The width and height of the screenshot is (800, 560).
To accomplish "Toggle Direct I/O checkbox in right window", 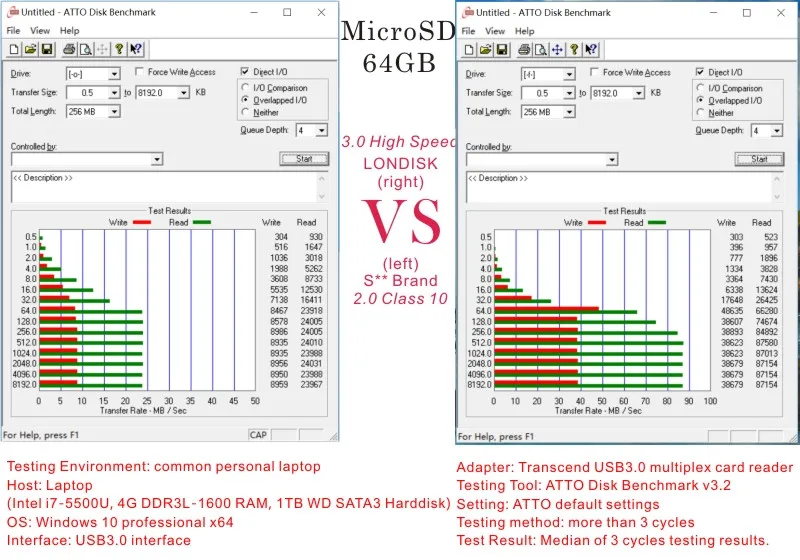I will (700, 72).
